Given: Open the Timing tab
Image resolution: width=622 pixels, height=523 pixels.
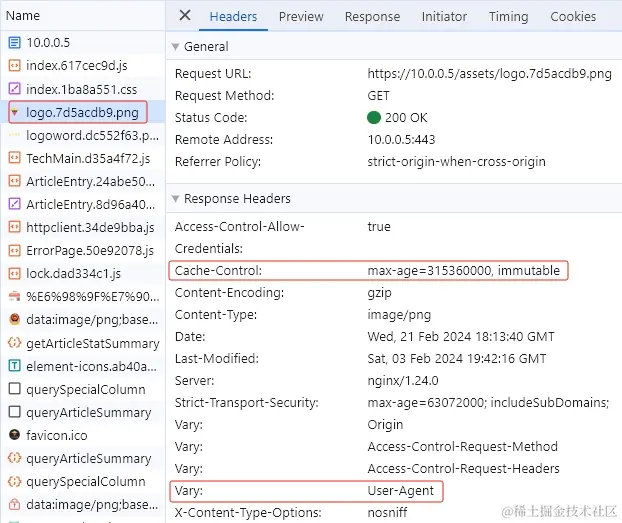Looking at the screenshot, I should click(508, 16).
